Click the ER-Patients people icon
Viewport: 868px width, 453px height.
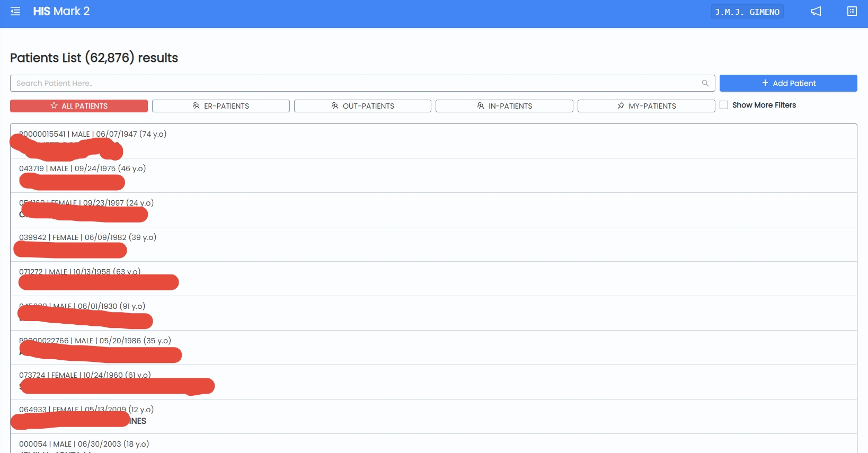(x=196, y=106)
